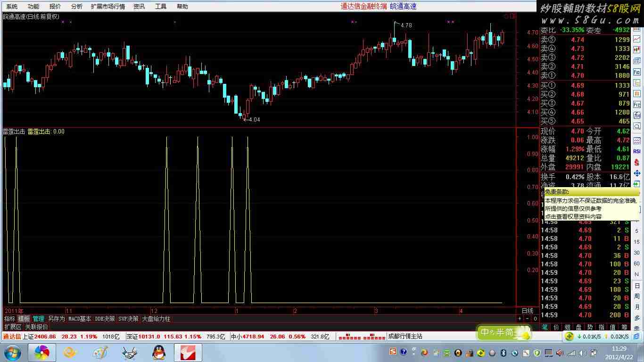
Task: Click the wave indicator icon above RSI
Action: tap(637, 140)
